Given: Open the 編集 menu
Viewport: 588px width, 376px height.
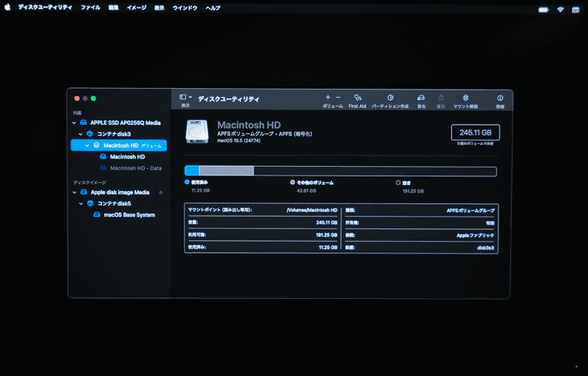Looking at the screenshot, I should [114, 7].
